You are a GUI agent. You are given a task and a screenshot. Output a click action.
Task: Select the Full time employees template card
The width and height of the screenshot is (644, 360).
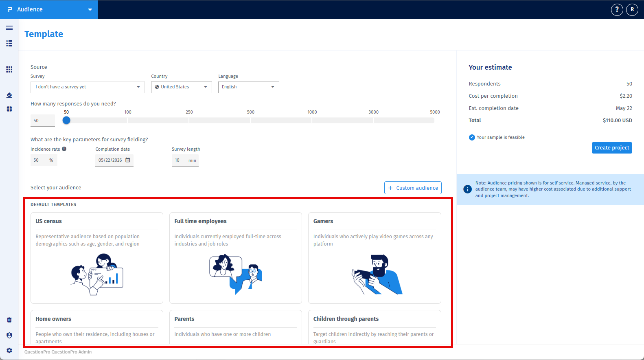[236, 258]
